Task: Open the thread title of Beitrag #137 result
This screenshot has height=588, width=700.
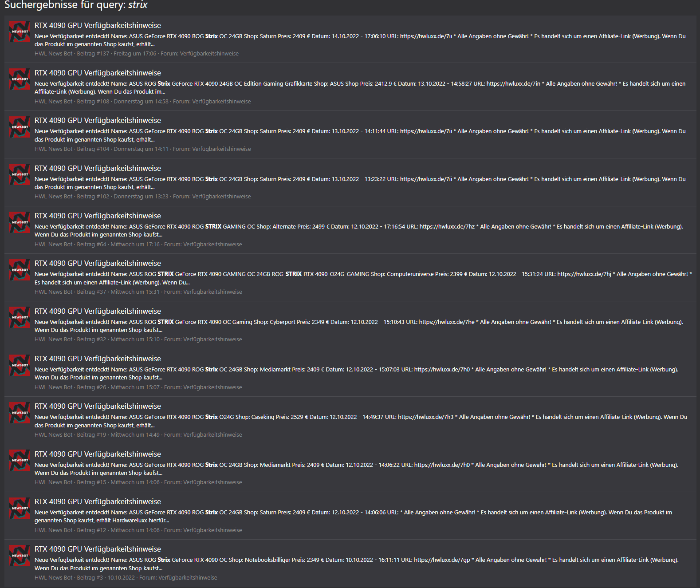Action: point(98,25)
